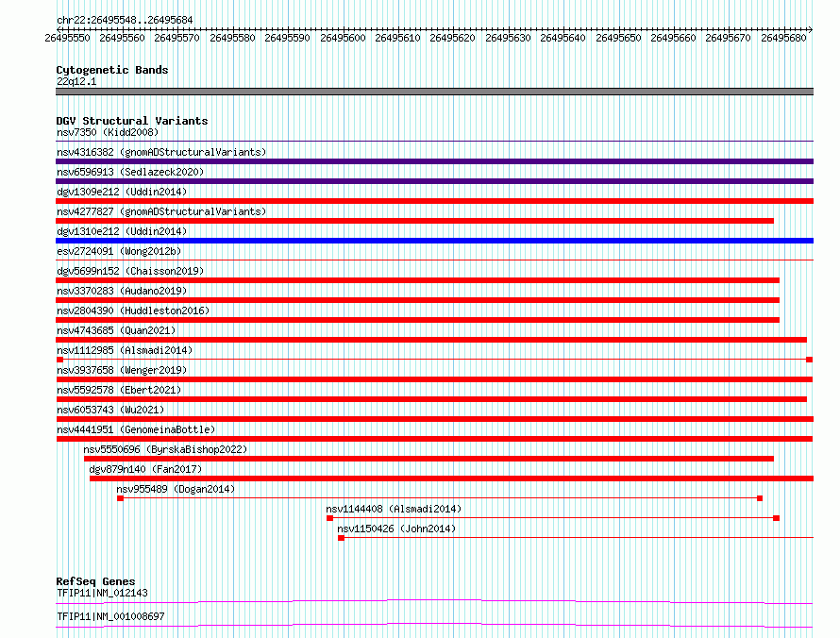The width and height of the screenshot is (840, 638).
Task: Open the DGV Structural Variants track title
Action: tap(132, 121)
